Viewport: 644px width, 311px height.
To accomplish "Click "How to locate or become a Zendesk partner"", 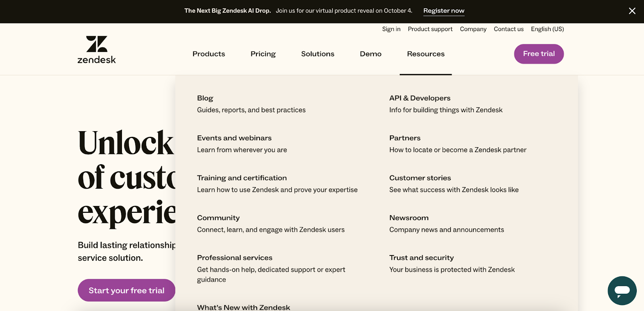I will [458, 150].
